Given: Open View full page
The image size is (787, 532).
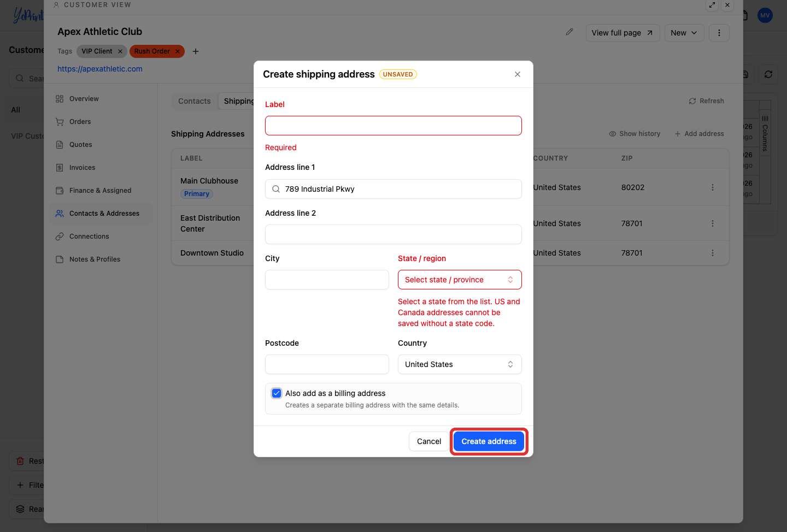Looking at the screenshot, I should point(622,33).
